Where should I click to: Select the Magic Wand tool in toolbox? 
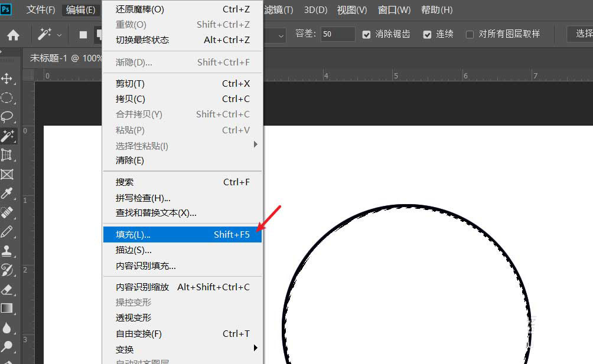click(7, 136)
